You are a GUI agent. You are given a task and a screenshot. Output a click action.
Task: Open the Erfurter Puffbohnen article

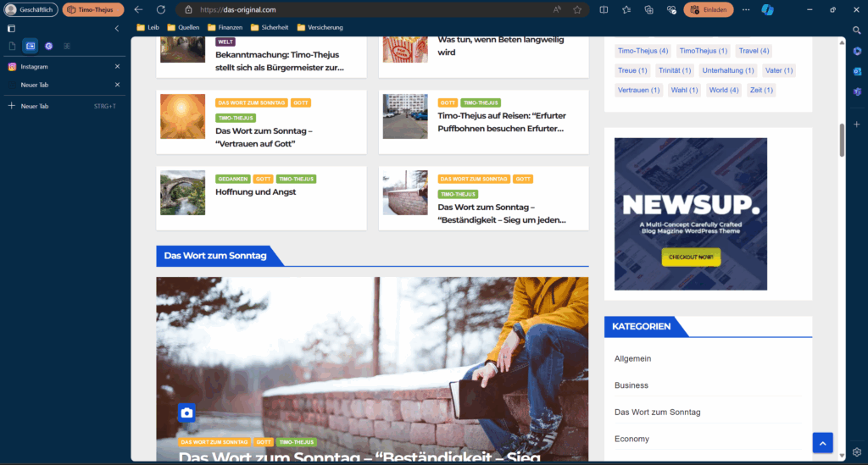(x=502, y=122)
